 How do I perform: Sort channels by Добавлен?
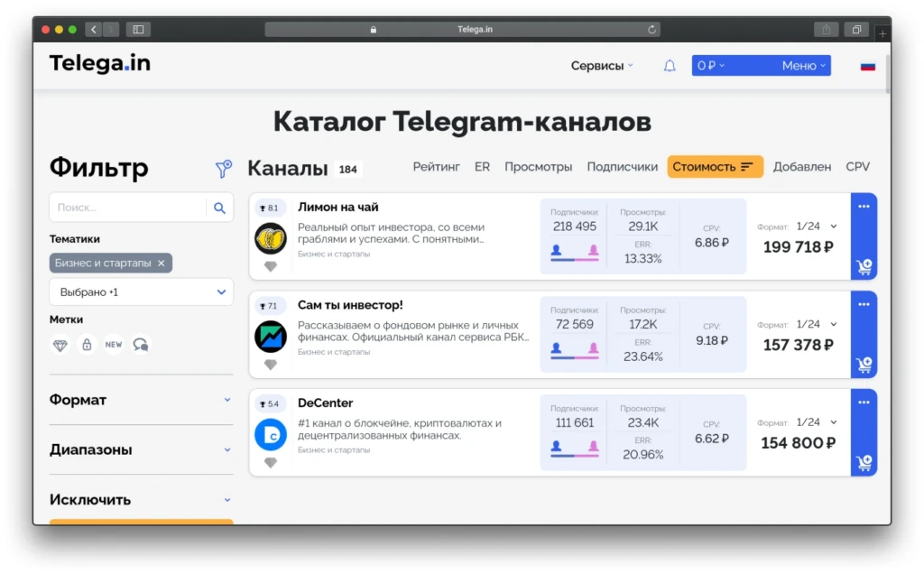(802, 167)
